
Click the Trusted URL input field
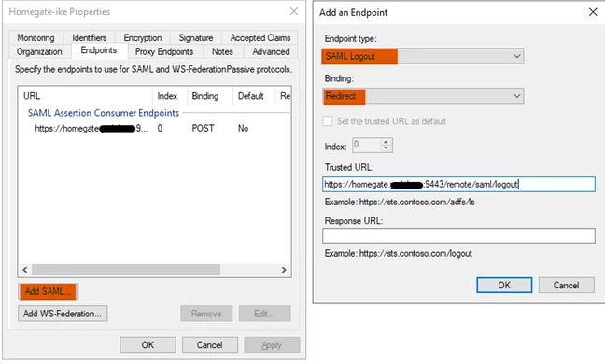coord(458,184)
